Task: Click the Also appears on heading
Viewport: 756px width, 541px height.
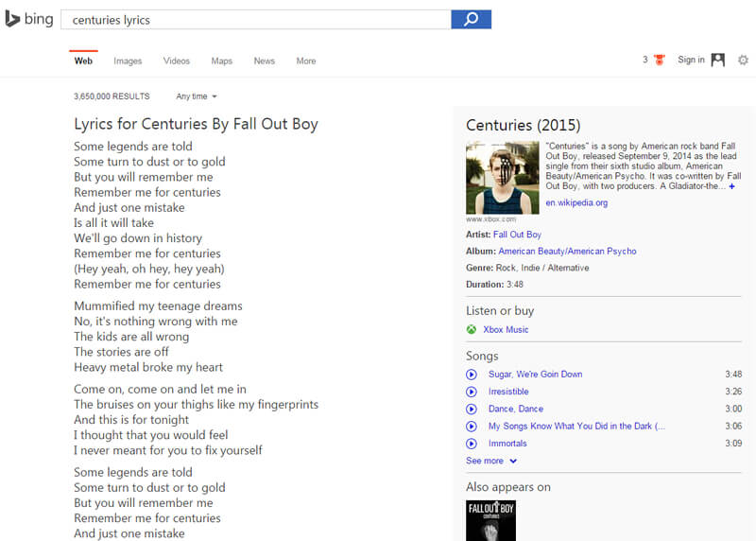Action: point(508,487)
